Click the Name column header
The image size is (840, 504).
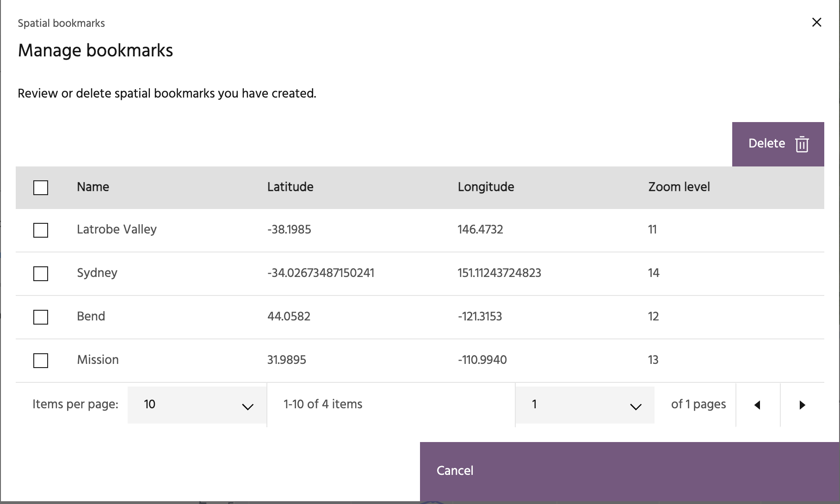(93, 187)
